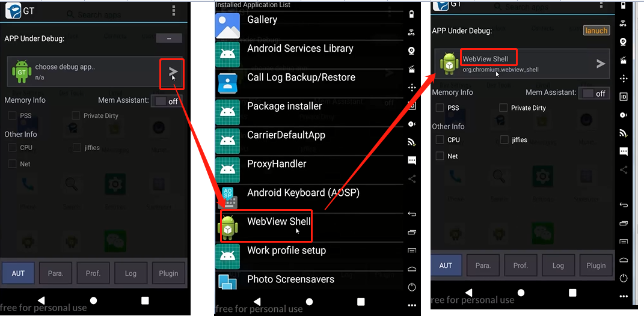Select the AUT tab in the left panel
The height and width of the screenshot is (316, 644).
pos(18,273)
